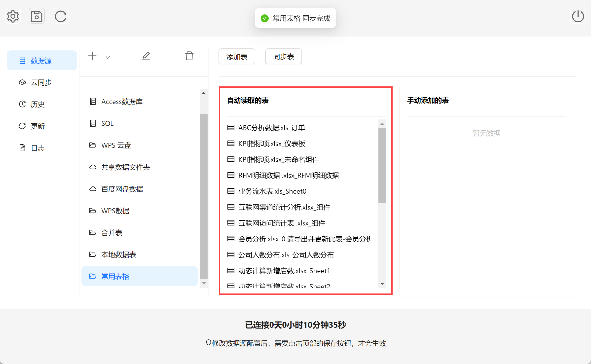Expand the dropdown arrow beside plus icon
This screenshot has width=591, height=364.
[108, 57]
